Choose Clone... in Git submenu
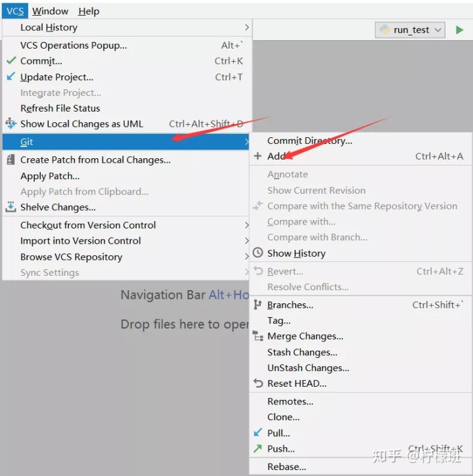This screenshot has height=476, width=473. click(x=361, y=417)
